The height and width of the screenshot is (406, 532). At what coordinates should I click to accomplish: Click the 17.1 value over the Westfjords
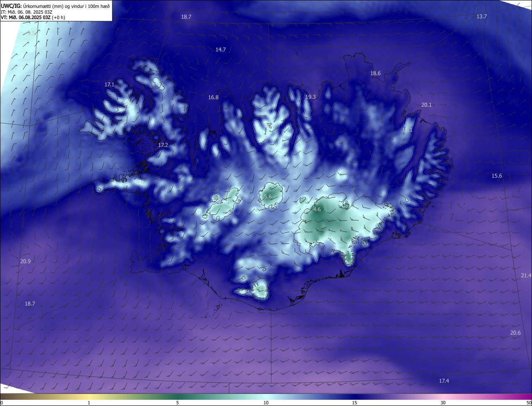(x=109, y=84)
